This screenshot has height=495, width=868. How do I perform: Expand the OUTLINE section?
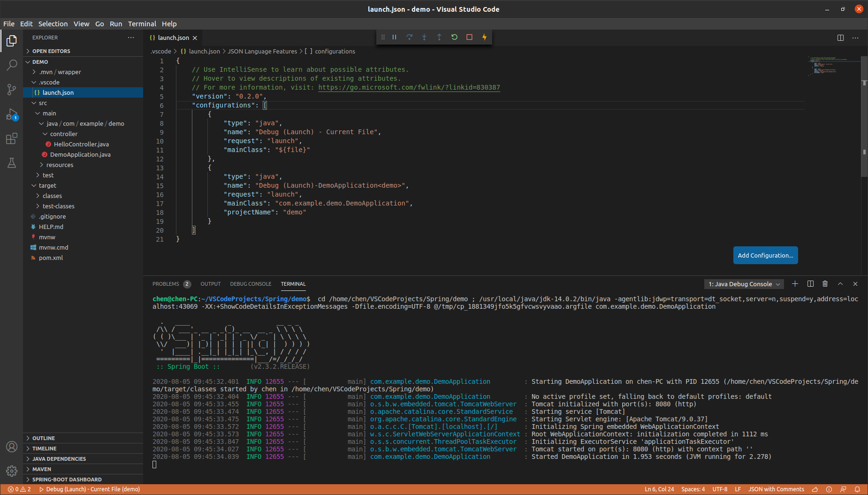click(x=83, y=438)
